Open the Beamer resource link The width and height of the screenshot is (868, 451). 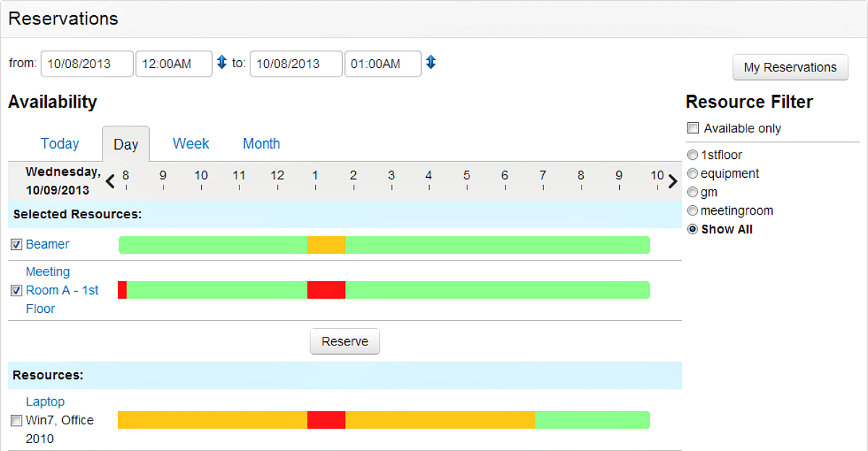(48, 244)
